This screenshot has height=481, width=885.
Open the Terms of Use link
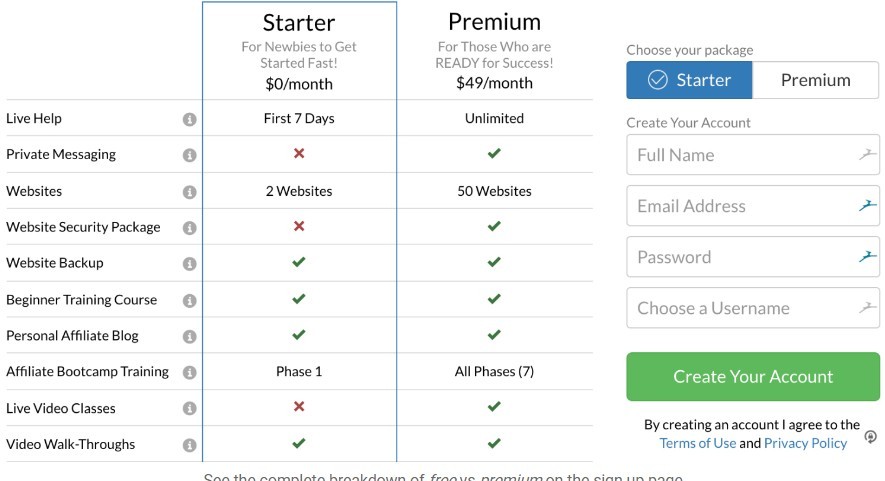(x=698, y=443)
